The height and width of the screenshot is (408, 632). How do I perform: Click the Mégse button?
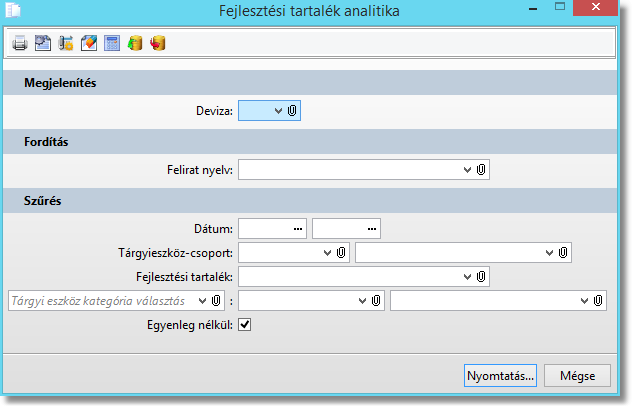(577, 376)
